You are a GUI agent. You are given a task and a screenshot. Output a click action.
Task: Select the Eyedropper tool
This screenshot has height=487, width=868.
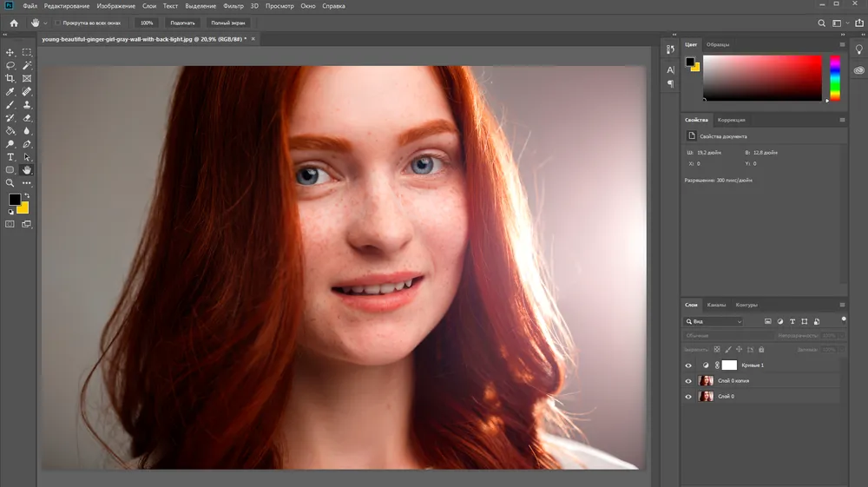click(x=10, y=92)
